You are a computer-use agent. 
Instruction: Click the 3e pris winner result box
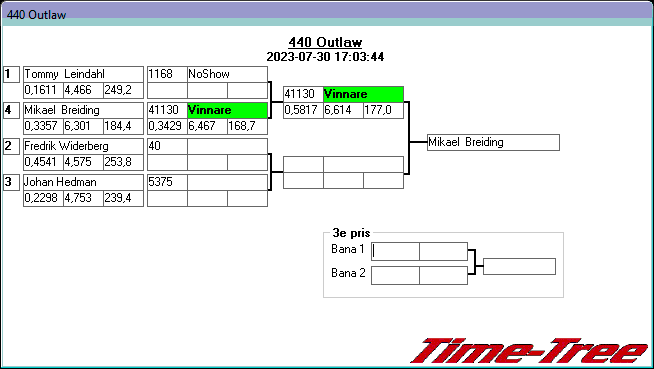[519, 266]
